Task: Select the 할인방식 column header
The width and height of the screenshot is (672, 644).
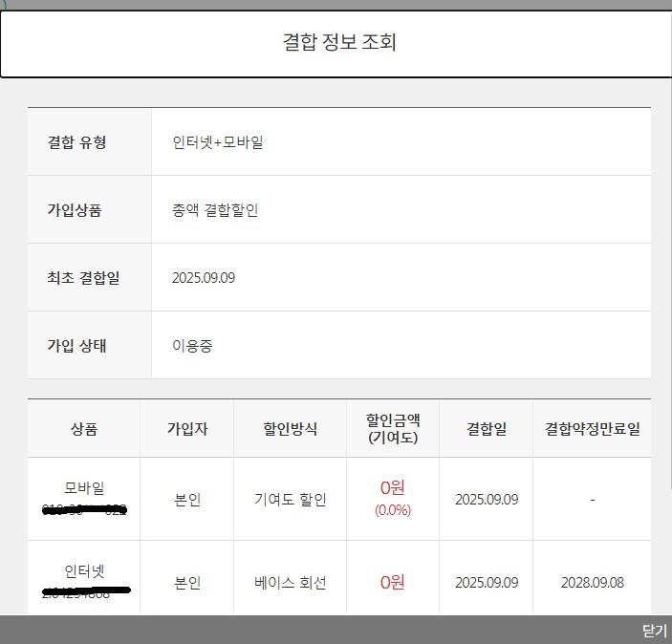Action: click(290, 429)
